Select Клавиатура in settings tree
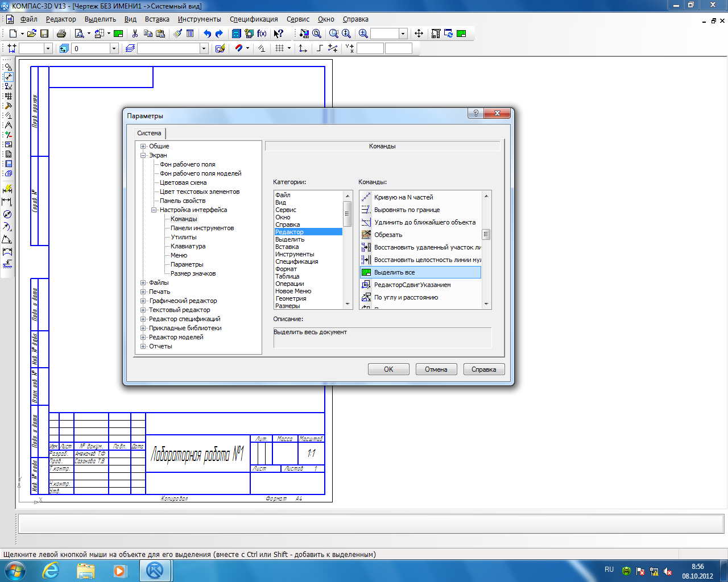The width and height of the screenshot is (728, 582). click(188, 246)
